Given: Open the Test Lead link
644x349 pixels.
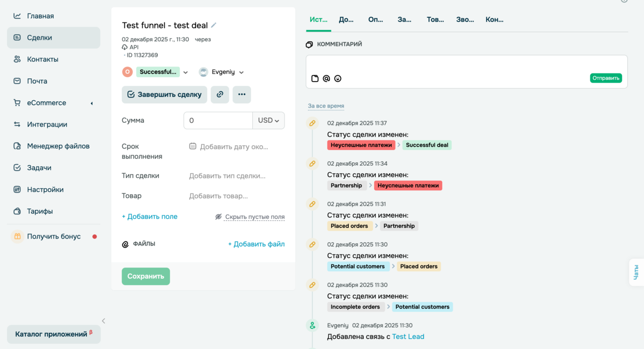Looking at the screenshot, I should [408, 337].
